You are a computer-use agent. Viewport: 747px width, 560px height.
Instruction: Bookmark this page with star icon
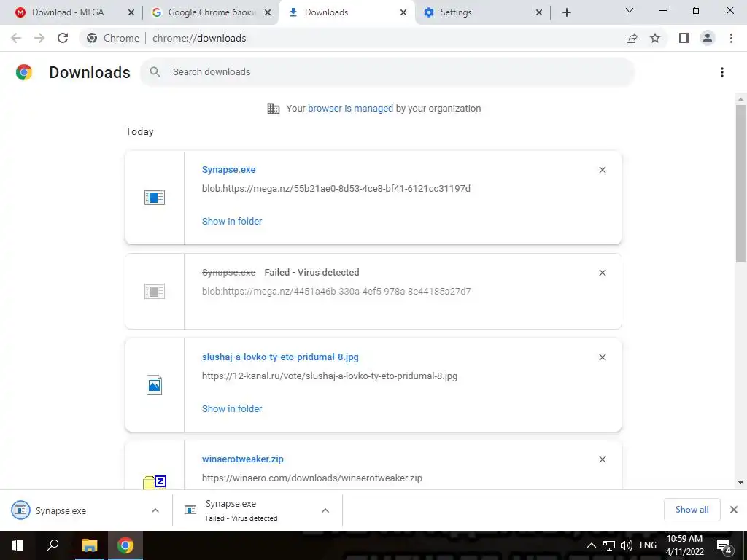655,38
